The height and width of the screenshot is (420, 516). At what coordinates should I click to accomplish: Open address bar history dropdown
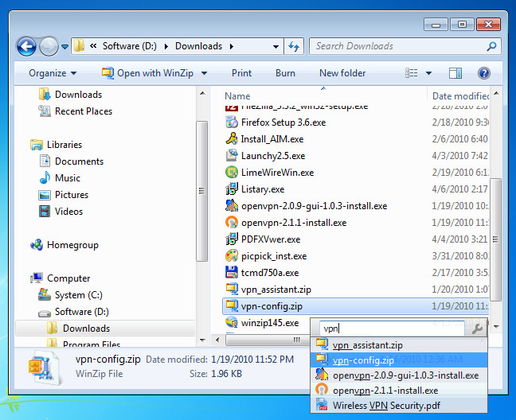click(276, 47)
